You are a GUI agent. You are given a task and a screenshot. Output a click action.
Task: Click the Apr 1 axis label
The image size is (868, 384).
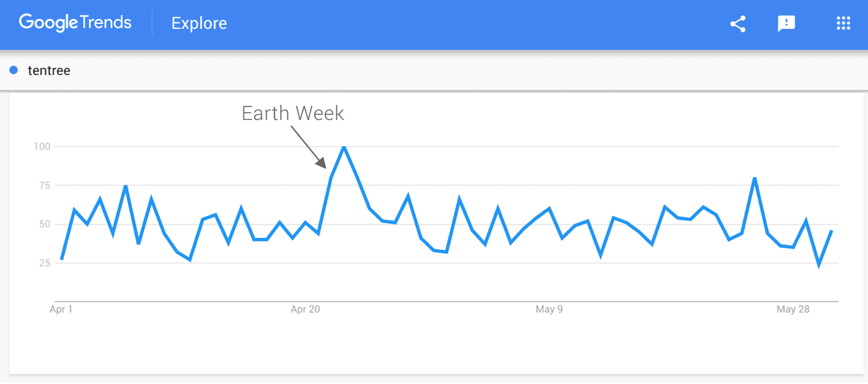point(61,309)
